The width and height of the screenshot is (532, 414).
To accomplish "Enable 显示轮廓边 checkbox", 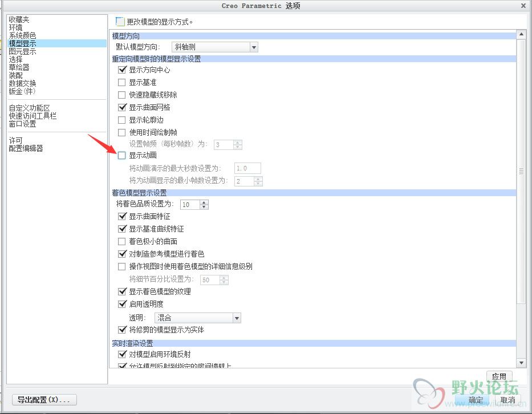I will [x=122, y=120].
